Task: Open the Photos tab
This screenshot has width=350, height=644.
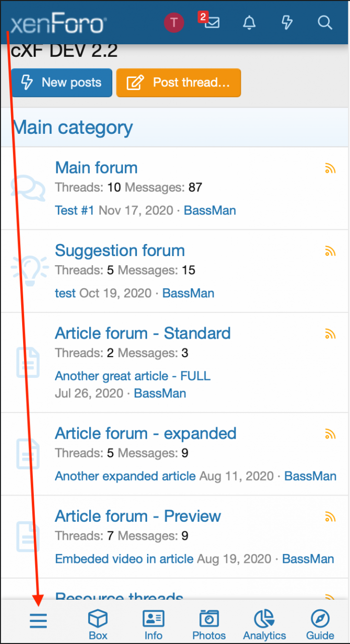Action: 209,624
